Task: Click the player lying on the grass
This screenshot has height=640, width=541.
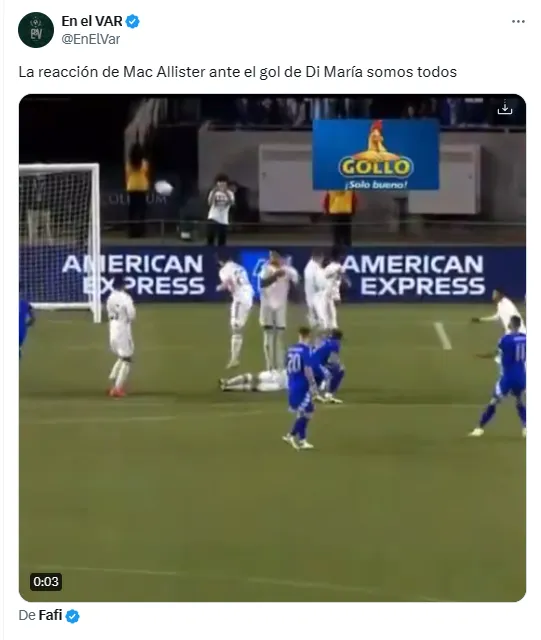Action: [254, 381]
